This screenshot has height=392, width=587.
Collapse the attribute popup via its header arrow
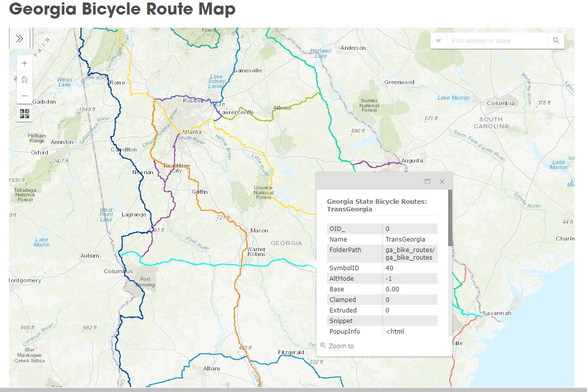point(427,182)
